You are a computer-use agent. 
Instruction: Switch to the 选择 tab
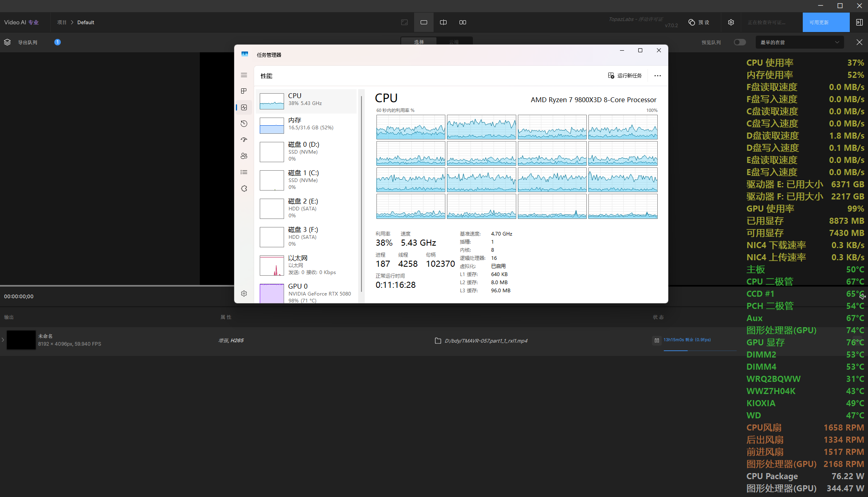point(419,42)
